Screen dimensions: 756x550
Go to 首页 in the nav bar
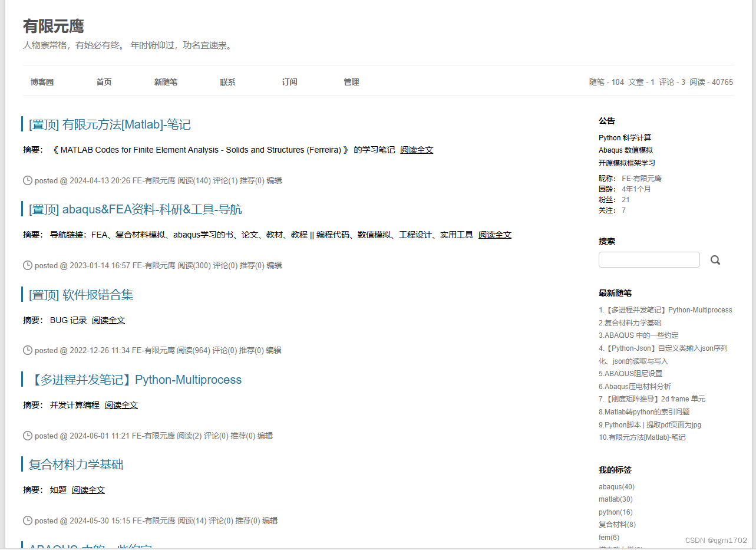104,82
